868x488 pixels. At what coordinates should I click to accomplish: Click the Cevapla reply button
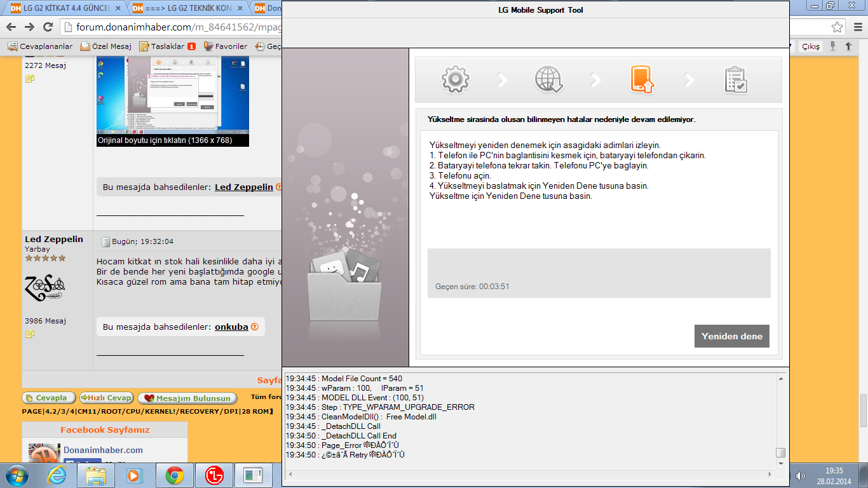[x=48, y=398]
